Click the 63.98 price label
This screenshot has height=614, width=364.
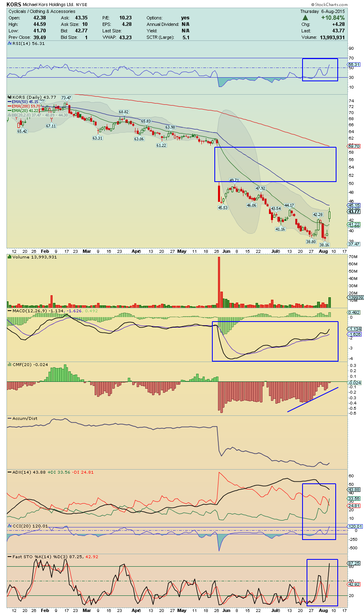[170, 127]
